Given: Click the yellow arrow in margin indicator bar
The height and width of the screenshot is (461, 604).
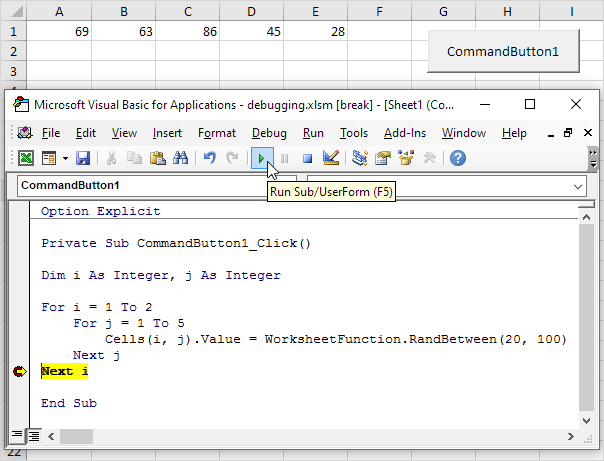Looking at the screenshot, I should tap(20, 371).
